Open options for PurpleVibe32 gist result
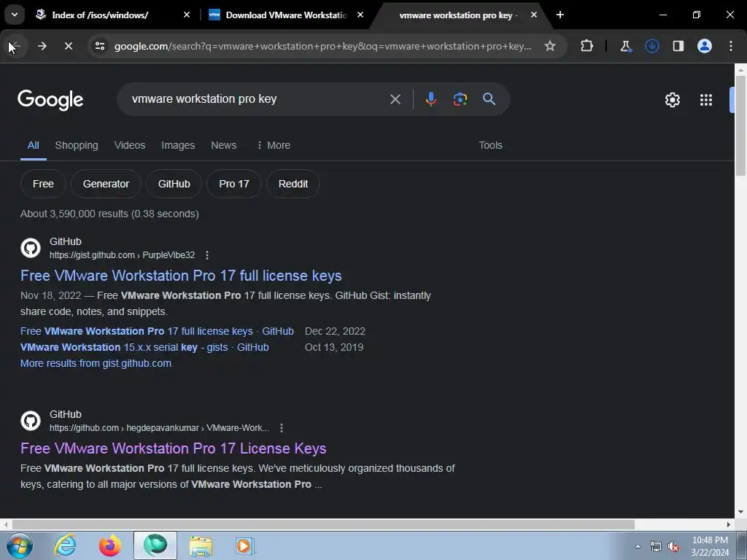 pos(206,255)
